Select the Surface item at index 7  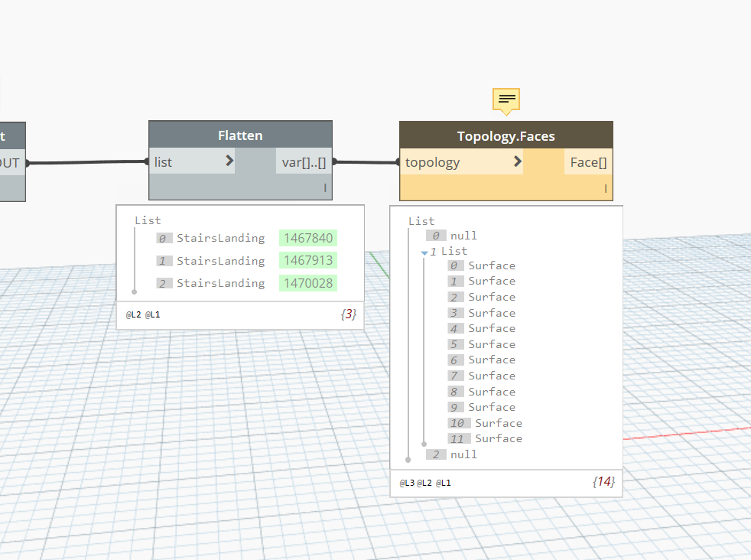pos(482,376)
